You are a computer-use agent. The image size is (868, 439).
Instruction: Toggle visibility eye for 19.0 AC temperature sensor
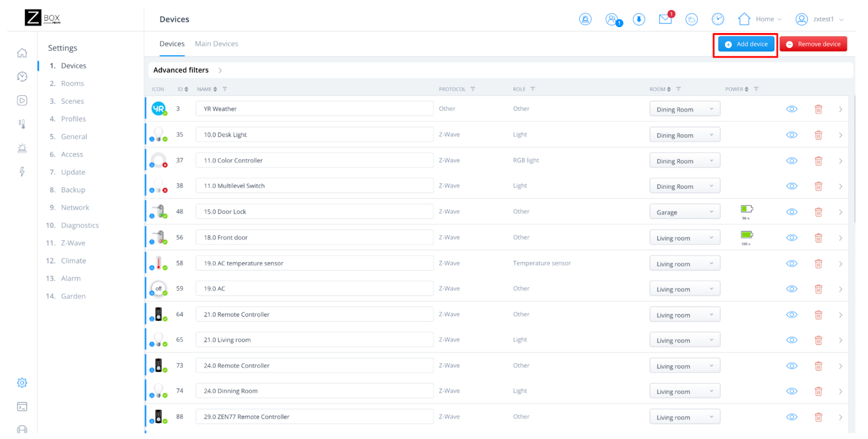pos(792,263)
